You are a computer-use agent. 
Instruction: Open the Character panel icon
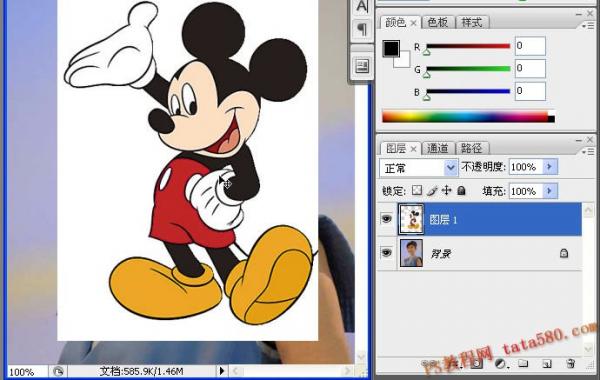362,6
